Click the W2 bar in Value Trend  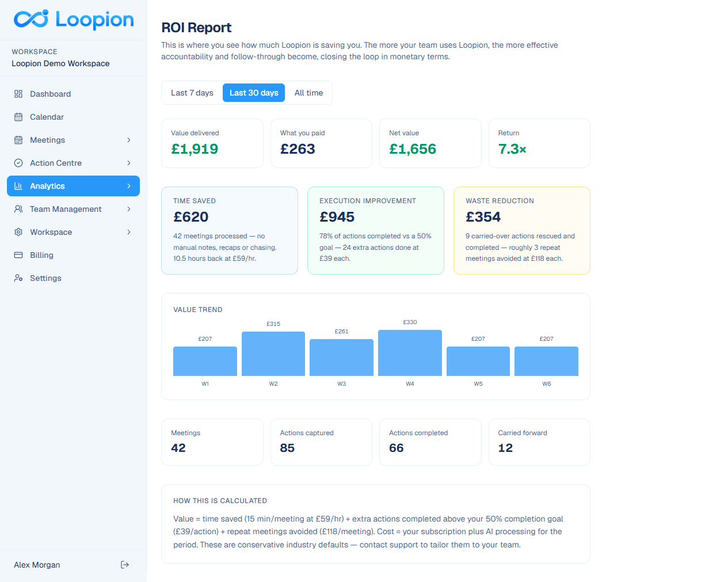[273, 353]
